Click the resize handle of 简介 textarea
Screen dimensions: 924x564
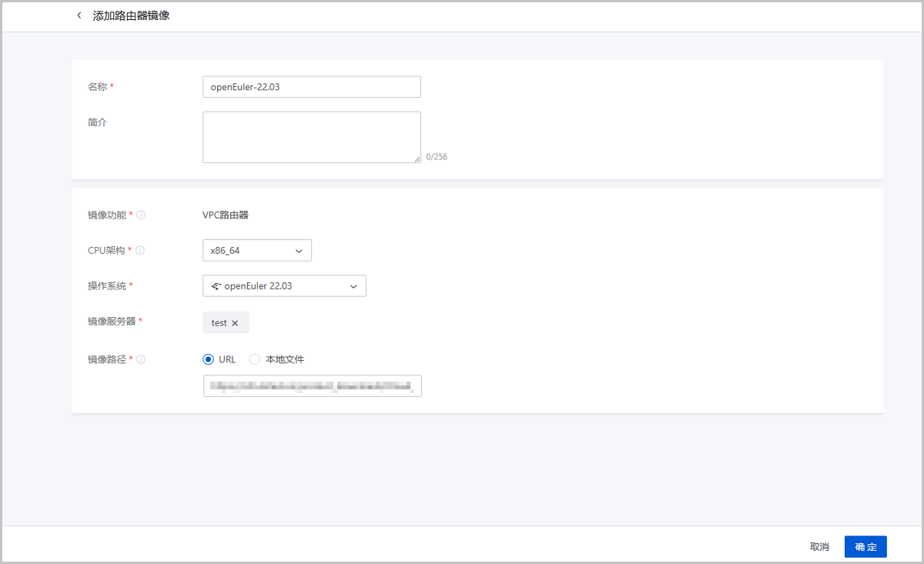coord(417,159)
